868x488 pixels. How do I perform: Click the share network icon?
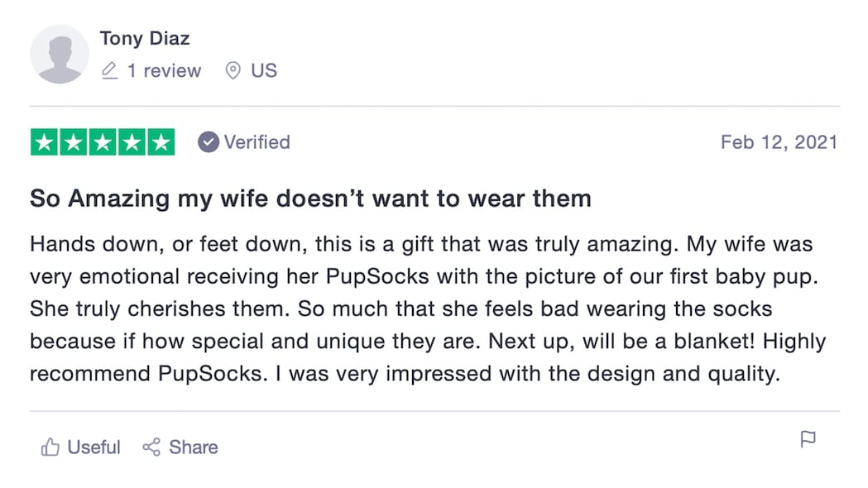click(x=151, y=447)
